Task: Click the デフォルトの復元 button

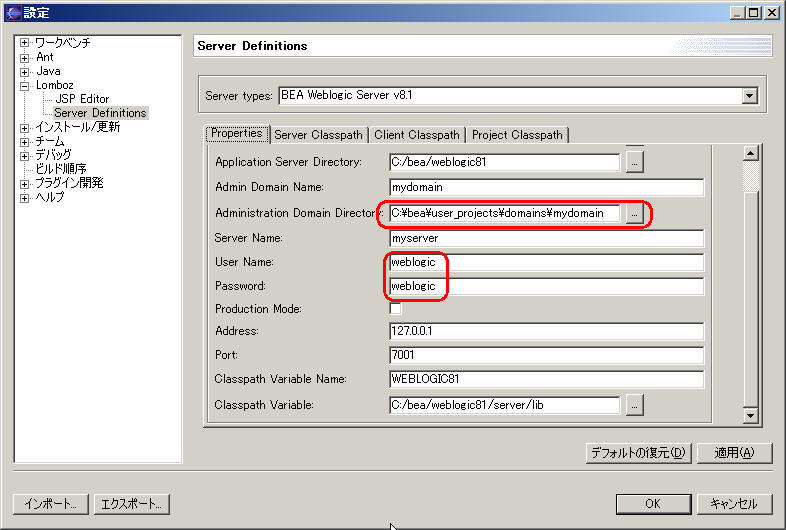Action: point(638,453)
